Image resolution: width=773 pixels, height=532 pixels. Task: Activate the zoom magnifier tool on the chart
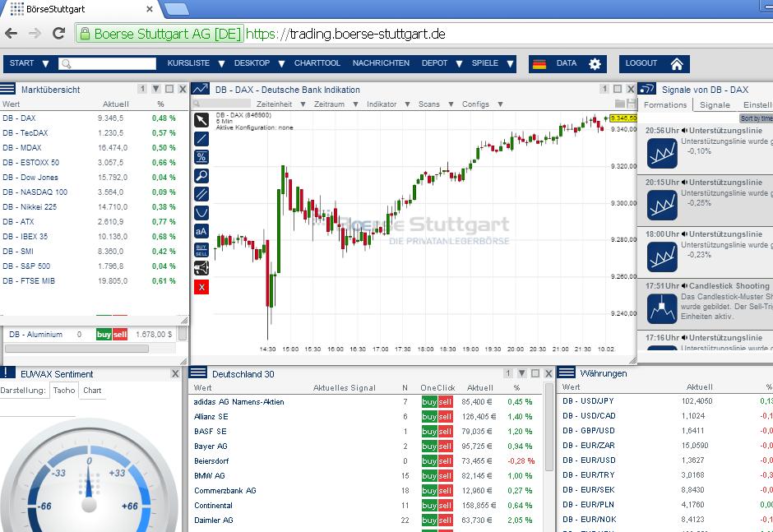[x=201, y=174]
